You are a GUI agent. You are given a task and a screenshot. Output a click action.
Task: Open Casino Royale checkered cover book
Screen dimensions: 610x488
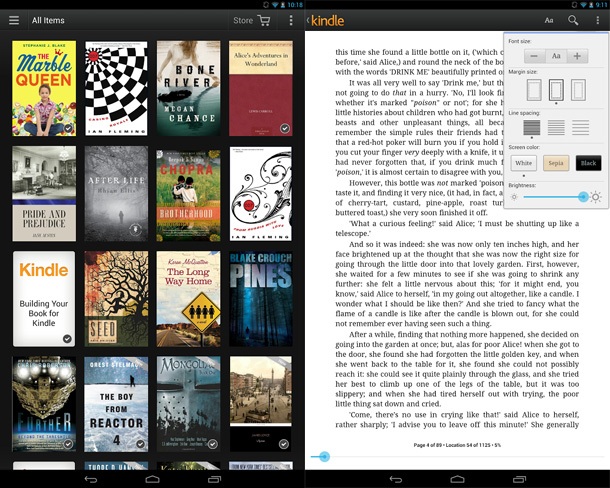click(116, 88)
